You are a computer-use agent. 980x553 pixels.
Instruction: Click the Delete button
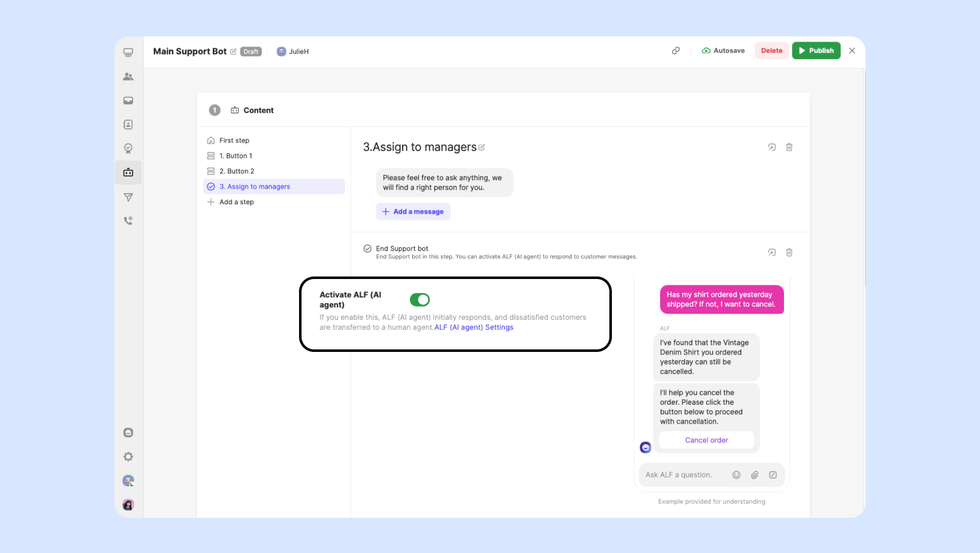pyautogui.click(x=771, y=51)
